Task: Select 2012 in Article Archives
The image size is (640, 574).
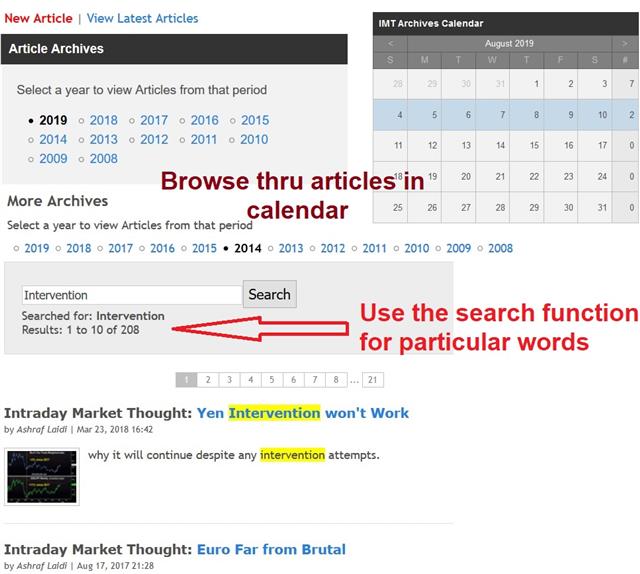Action: tap(154, 139)
